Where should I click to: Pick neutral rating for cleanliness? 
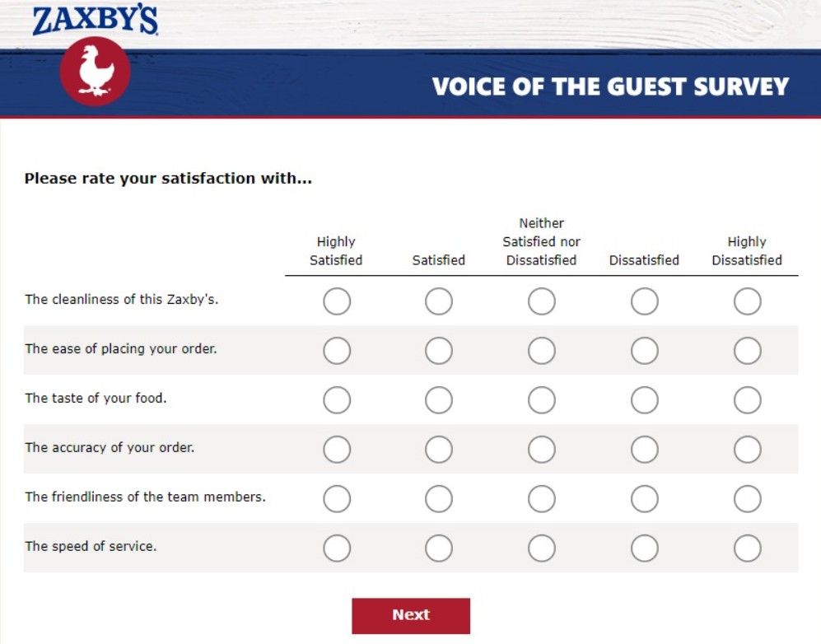(x=542, y=301)
